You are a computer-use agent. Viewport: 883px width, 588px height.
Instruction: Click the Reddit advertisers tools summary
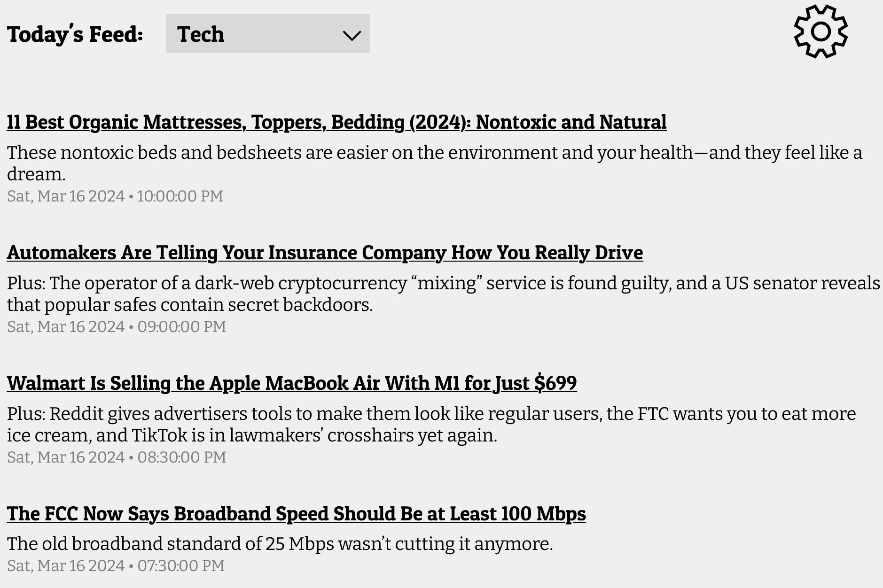431,424
